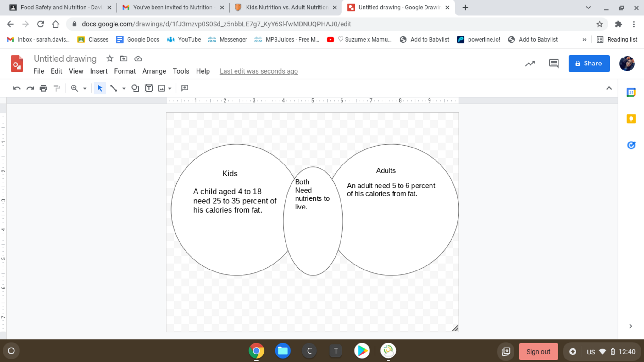Select the Text box tool
Viewport: 644px width, 362px height.
click(x=149, y=88)
